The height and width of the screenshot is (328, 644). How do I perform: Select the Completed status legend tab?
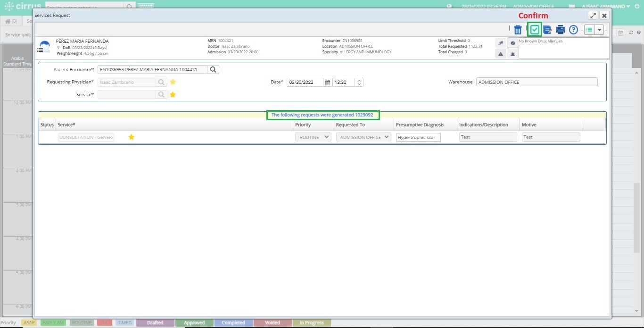click(x=233, y=323)
